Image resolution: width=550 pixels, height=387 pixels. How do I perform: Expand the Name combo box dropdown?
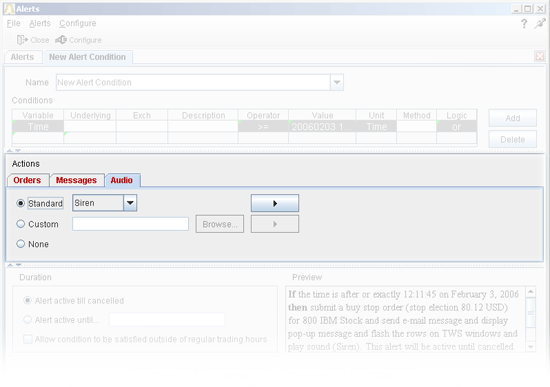(337, 82)
